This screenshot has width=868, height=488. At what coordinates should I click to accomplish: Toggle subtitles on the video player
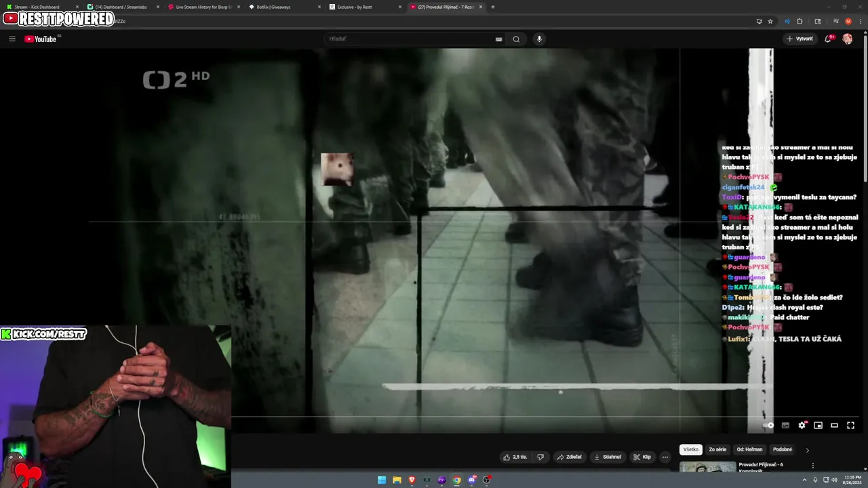(x=786, y=425)
